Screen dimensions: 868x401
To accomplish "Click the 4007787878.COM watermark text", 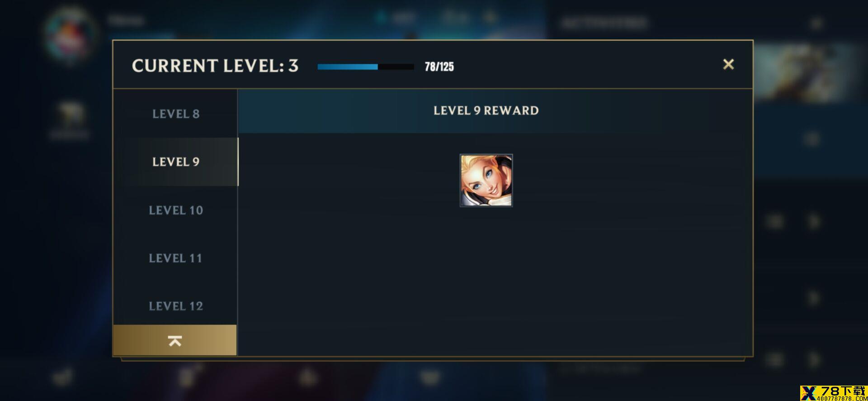I will tap(842, 399).
